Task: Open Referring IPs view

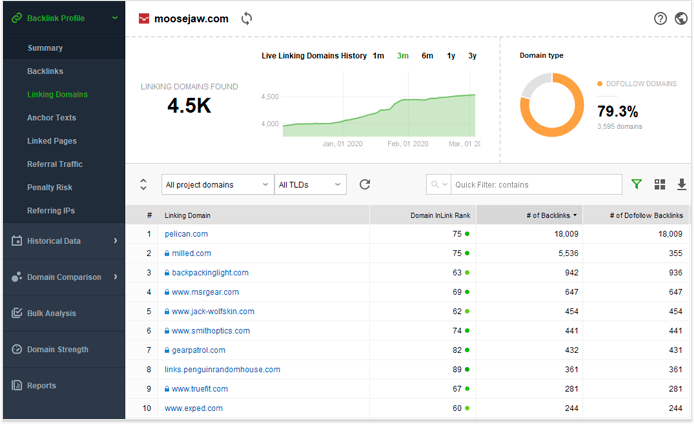Action: point(51,211)
